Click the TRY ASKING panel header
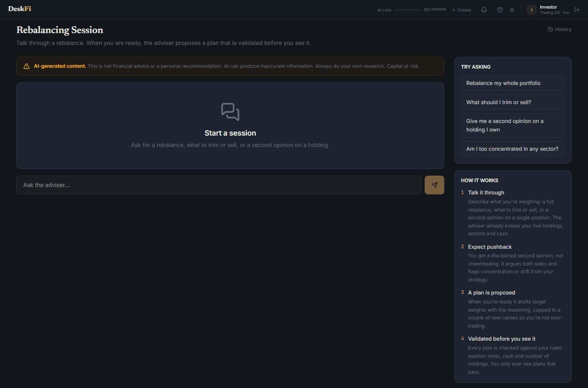Screen dimensions: 588x388 (476, 67)
